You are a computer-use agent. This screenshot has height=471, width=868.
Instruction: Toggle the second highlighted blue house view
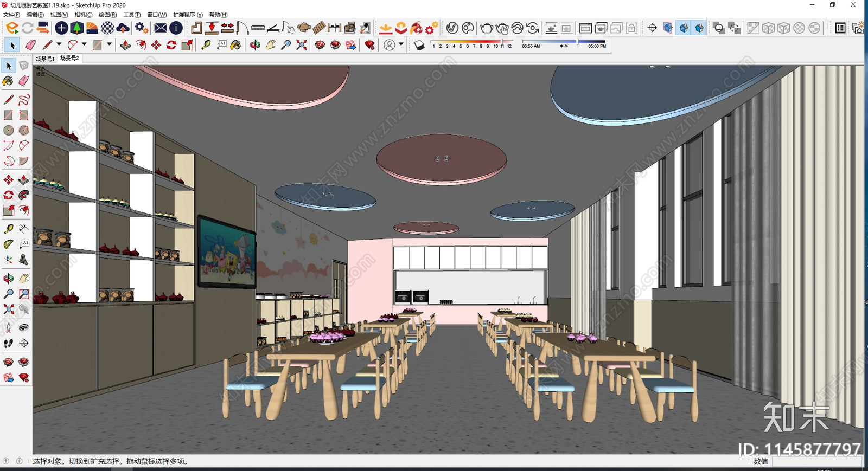pyautogui.click(x=699, y=28)
